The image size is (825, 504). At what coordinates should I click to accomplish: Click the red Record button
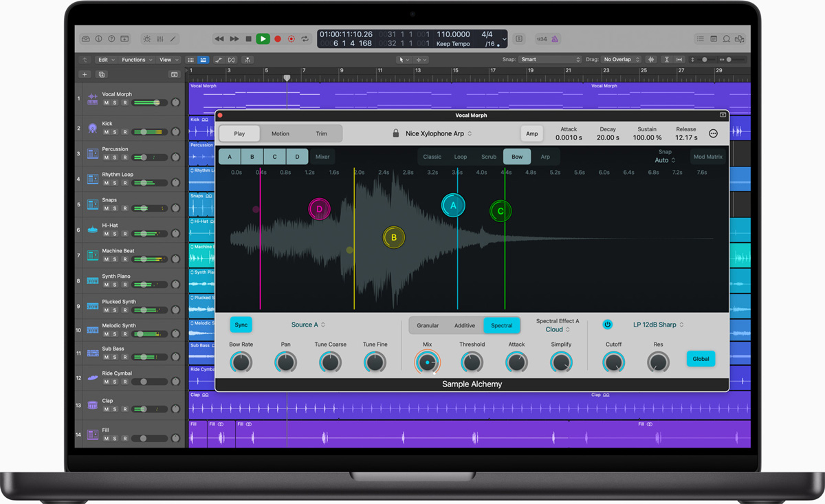[278, 39]
